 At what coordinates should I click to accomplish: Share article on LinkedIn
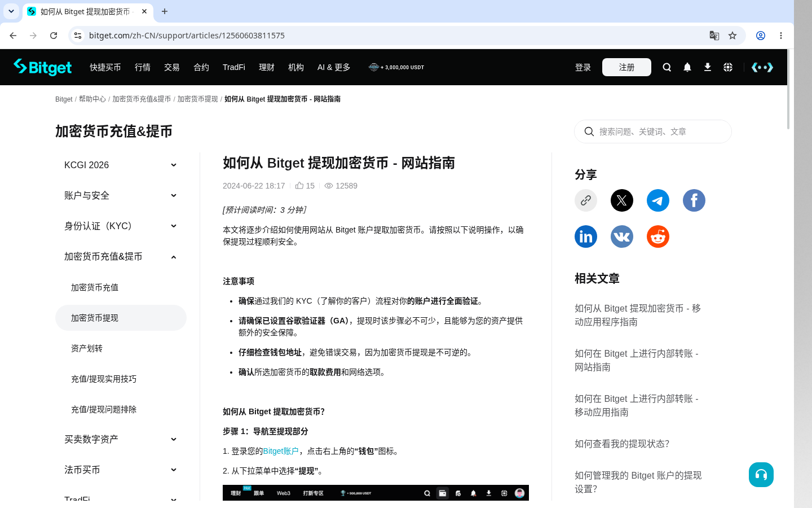click(x=585, y=237)
